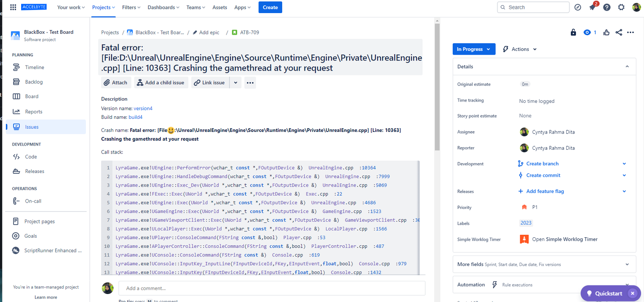The height and width of the screenshot is (302, 644).
Task: Open Timeline in sidebar
Action: [46, 67]
